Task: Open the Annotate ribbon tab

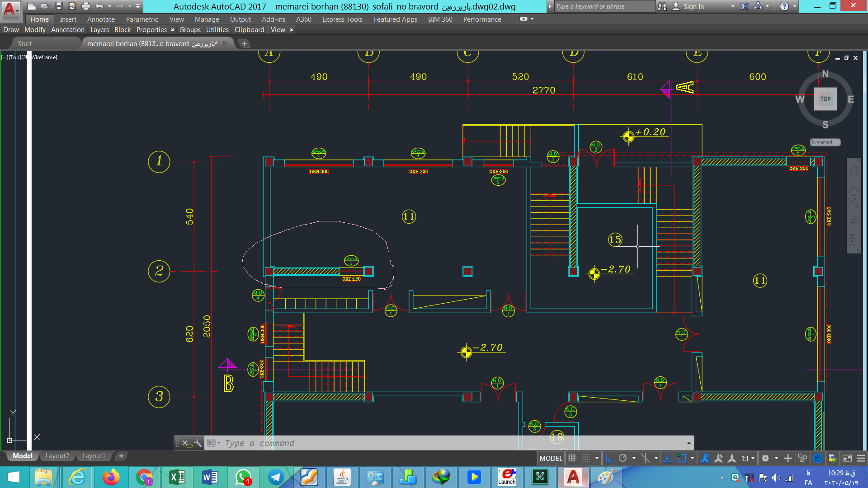Action: coord(101,19)
